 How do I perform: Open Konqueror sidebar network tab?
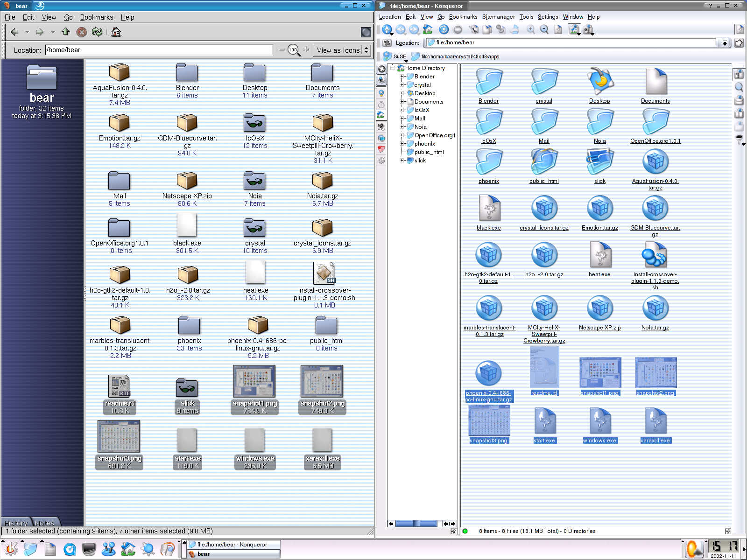pos(381,138)
